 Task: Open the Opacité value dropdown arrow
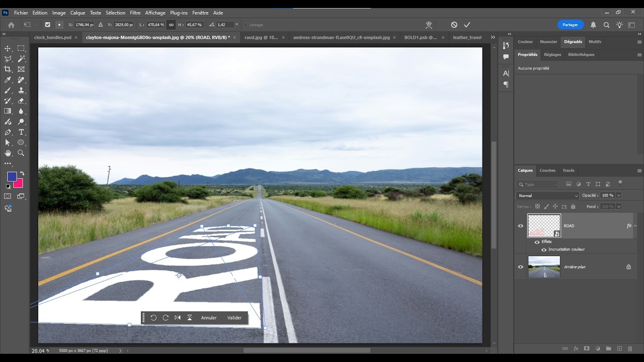pyautogui.click(x=619, y=196)
